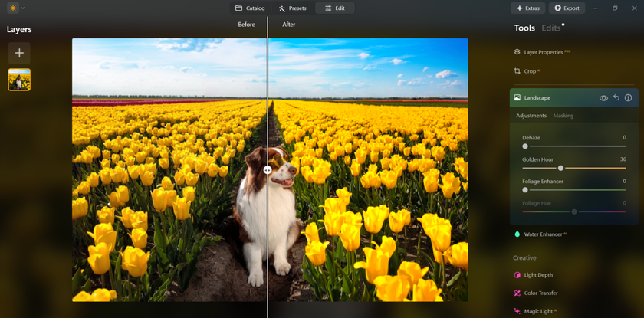The width and height of the screenshot is (644, 318).
Task: Click the After label
Action: click(x=289, y=25)
